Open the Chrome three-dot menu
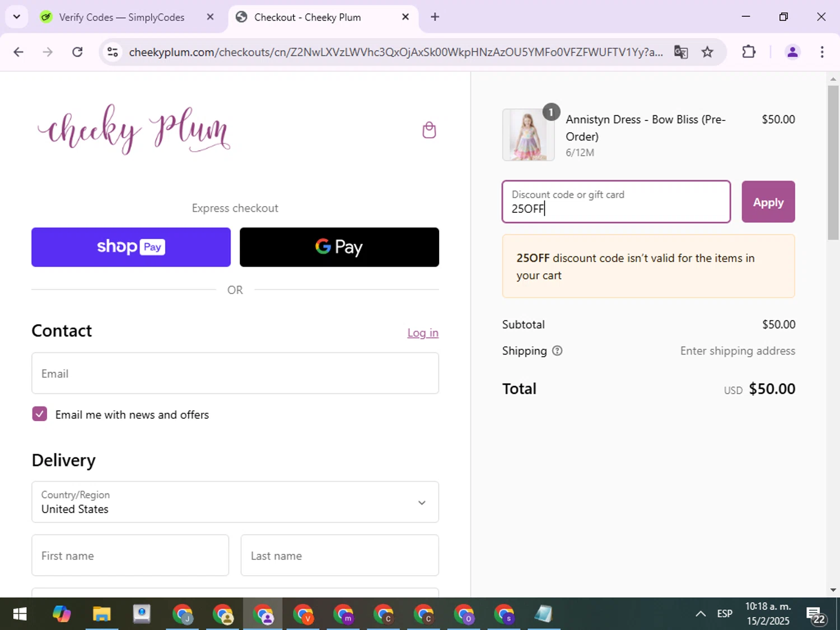The width and height of the screenshot is (840, 630). click(822, 52)
